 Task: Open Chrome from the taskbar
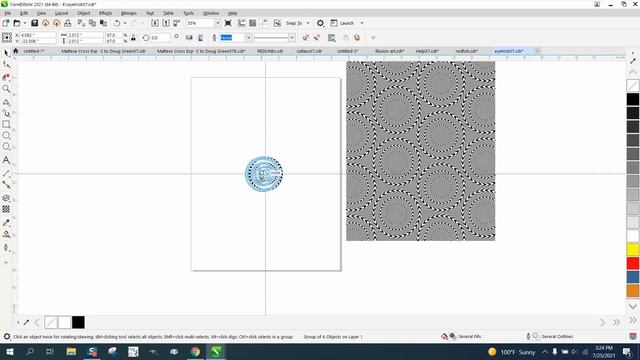pos(195,351)
